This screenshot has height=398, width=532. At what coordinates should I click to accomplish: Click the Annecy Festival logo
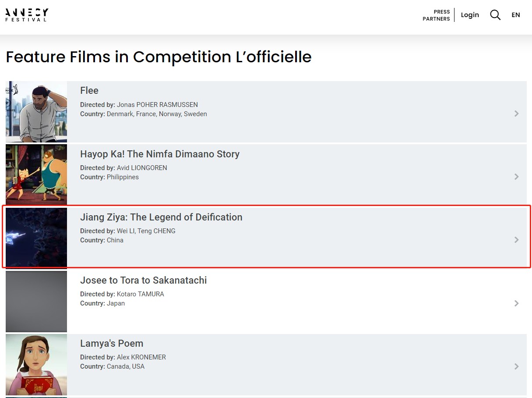pyautogui.click(x=27, y=15)
